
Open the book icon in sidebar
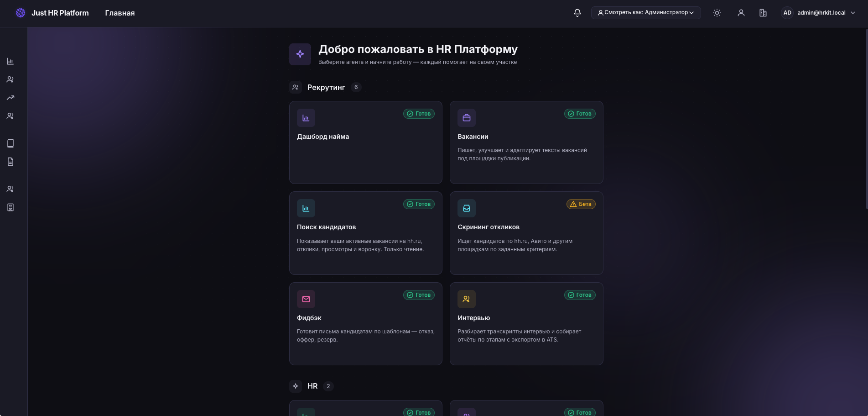point(10,143)
